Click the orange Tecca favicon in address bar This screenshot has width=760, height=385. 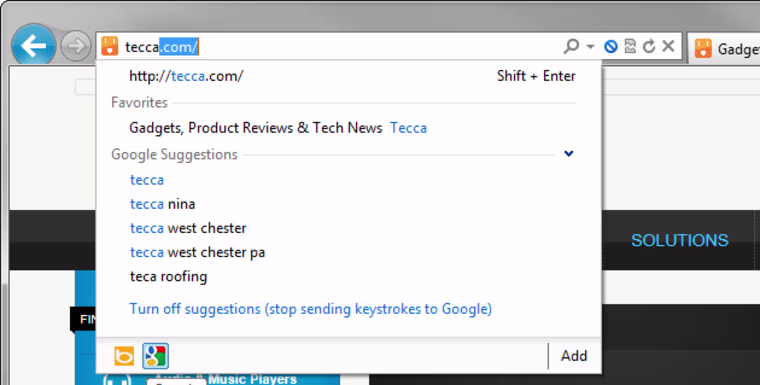(110, 46)
